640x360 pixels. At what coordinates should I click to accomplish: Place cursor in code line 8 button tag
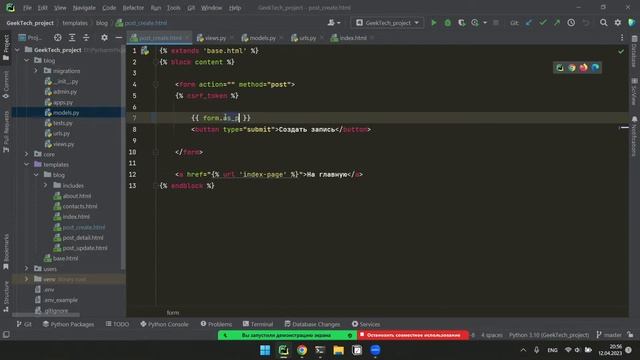tap(281, 129)
